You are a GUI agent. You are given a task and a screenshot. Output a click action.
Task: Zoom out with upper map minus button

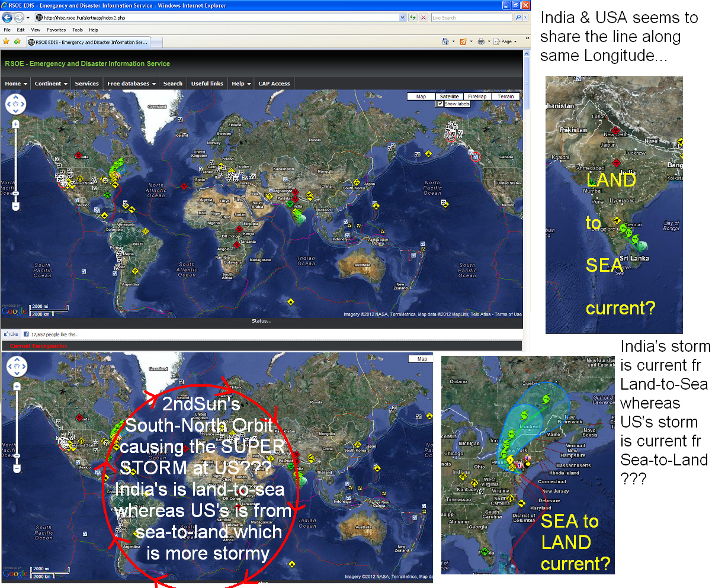[x=16, y=206]
